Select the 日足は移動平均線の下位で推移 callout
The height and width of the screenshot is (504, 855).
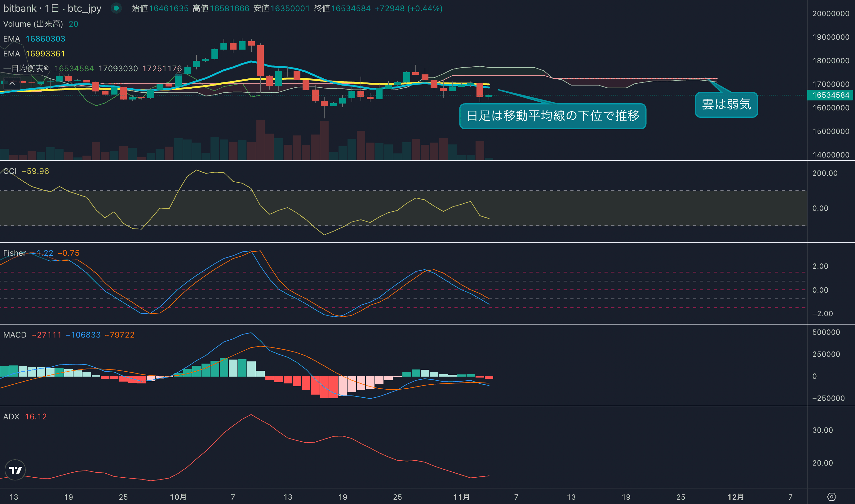pyautogui.click(x=553, y=116)
